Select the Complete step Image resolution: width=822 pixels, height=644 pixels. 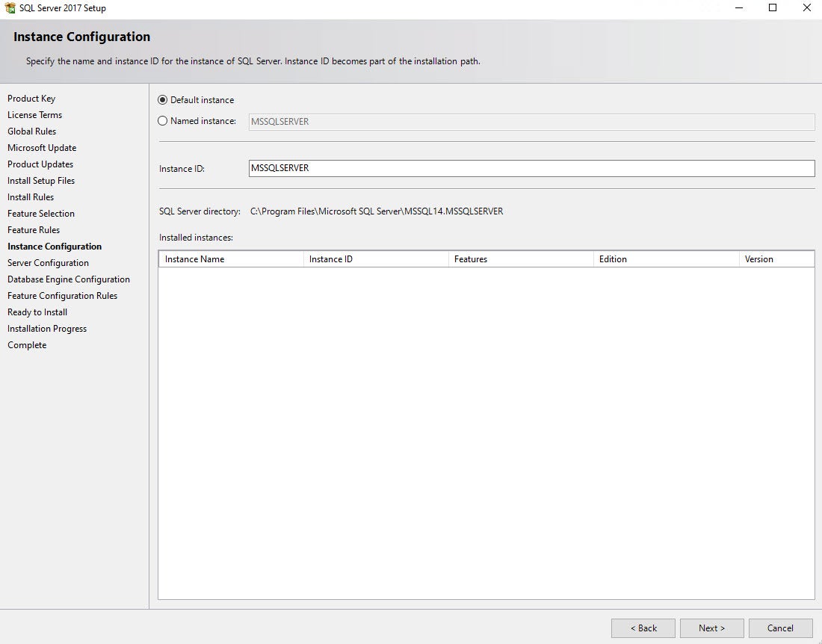coord(27,345)
